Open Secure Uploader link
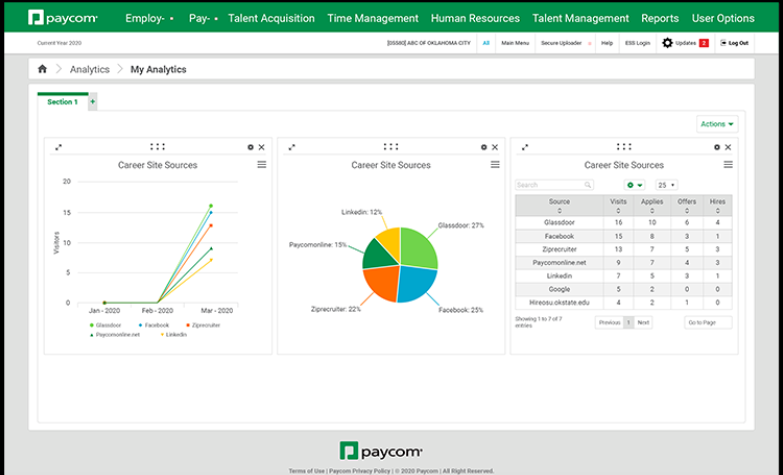 point(561,43)
